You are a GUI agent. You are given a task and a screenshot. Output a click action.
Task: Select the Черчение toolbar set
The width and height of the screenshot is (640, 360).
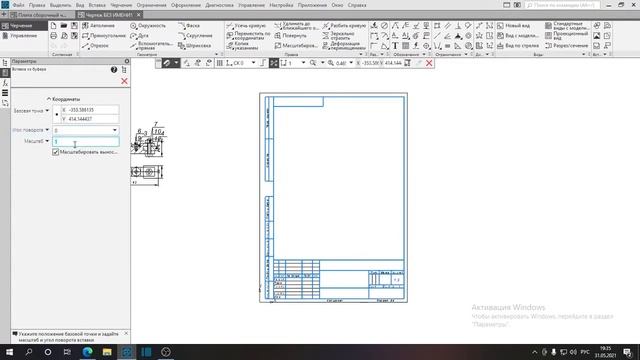click(24, 26)
